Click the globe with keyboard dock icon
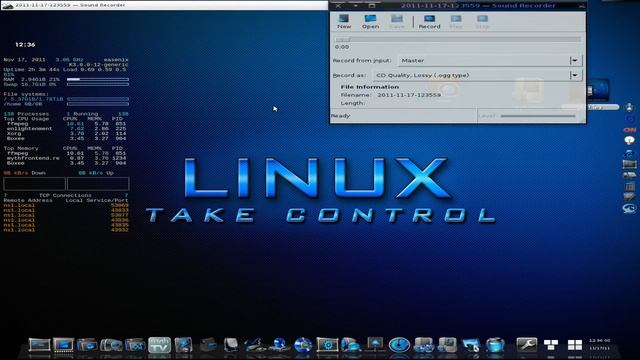Screen dimensions: 640x360 [279, 345]
